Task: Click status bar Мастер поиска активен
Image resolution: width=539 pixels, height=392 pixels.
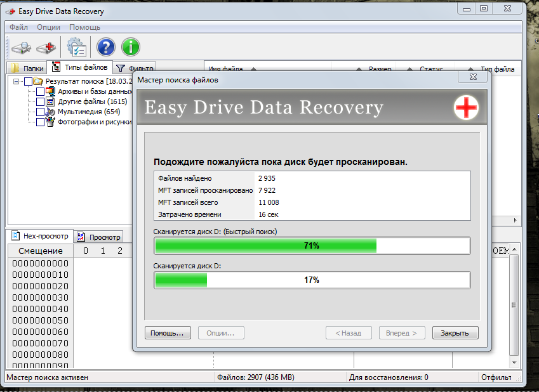Action: (47, 377)
